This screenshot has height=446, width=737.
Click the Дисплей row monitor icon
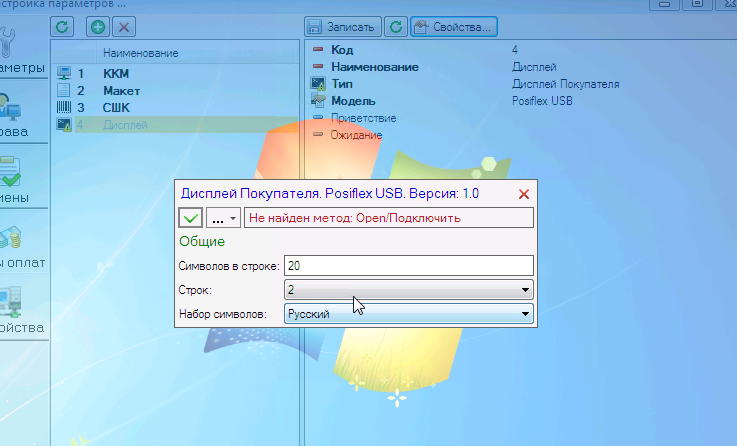(63, 125)
